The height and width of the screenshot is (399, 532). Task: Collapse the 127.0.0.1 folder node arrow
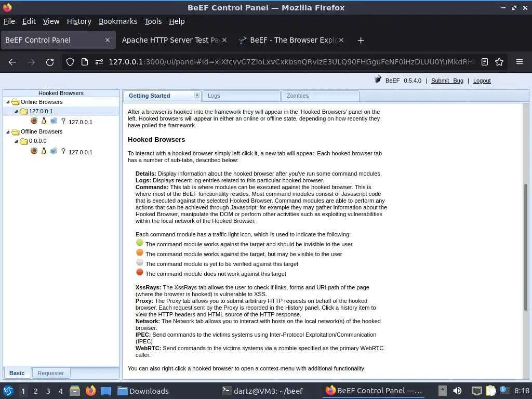tap(16, 111)
